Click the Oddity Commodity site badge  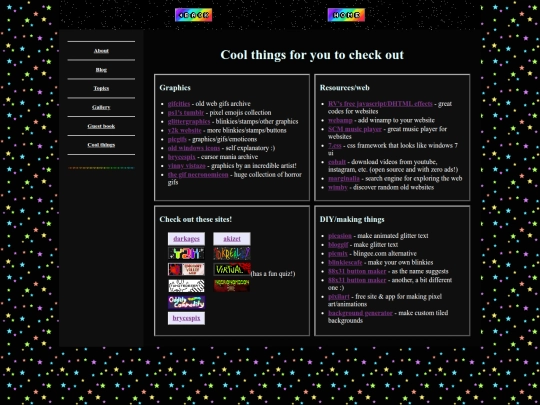coord(186,302)
